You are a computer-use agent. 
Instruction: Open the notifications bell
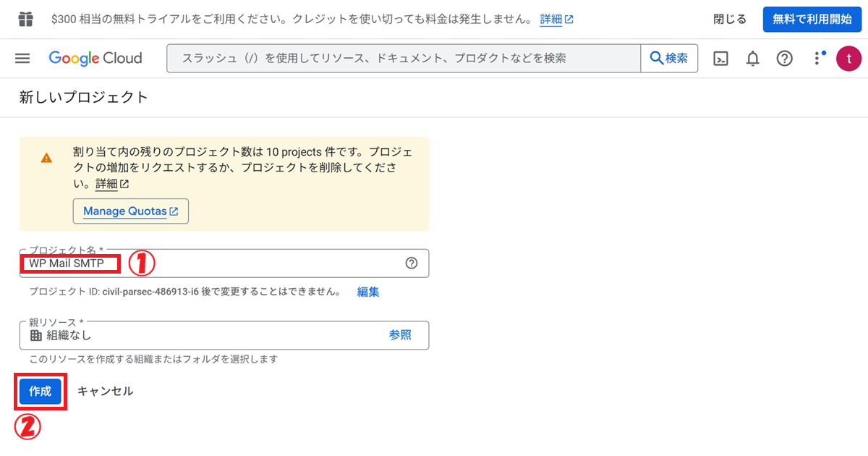(752, 59)
